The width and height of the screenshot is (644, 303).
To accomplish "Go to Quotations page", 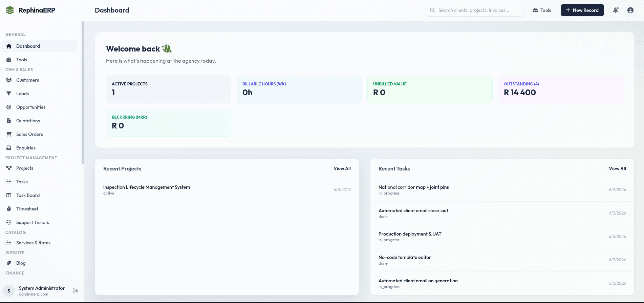I will pos(40,121).
